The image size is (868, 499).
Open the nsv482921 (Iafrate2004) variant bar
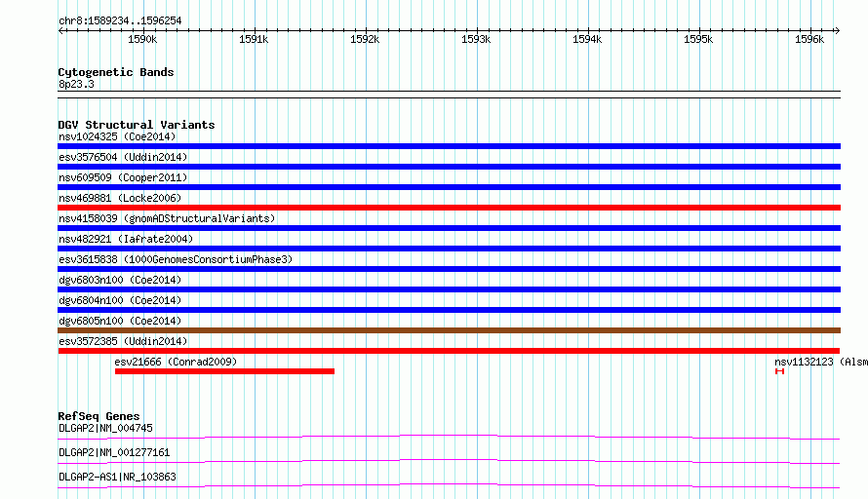[x=449, y=249]
